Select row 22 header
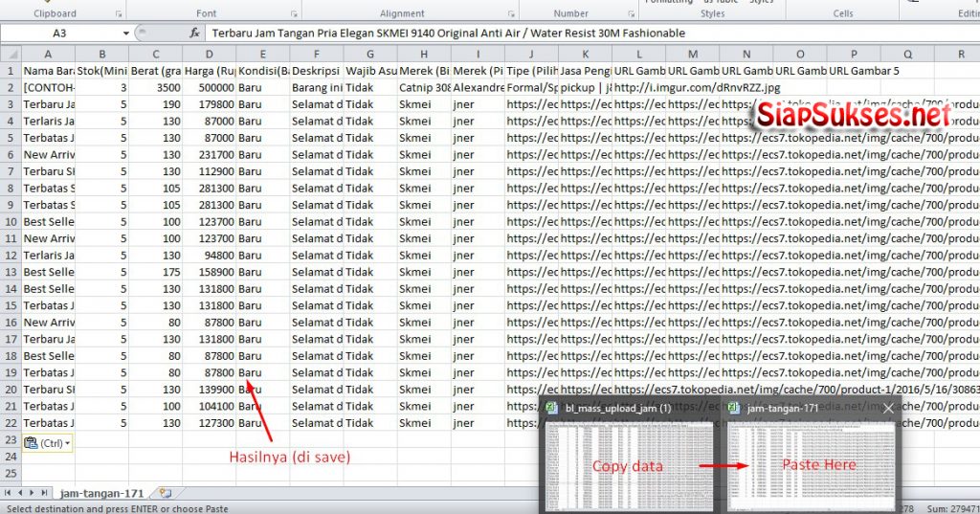Image resolution: width=980 pixels, height=514 pixels. click(11, 423)
